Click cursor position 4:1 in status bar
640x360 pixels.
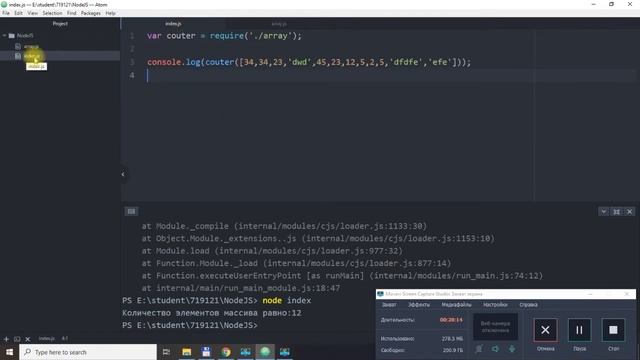tap(65, 338)
